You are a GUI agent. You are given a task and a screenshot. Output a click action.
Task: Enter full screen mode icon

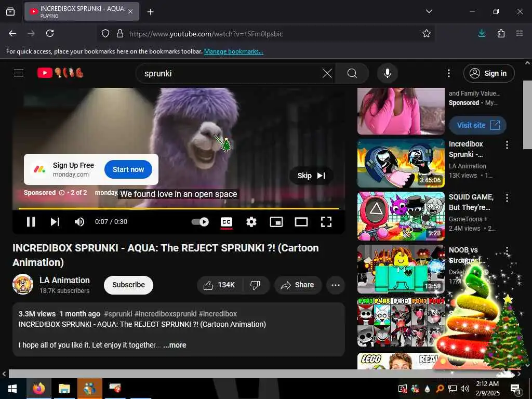click(326, 222)
